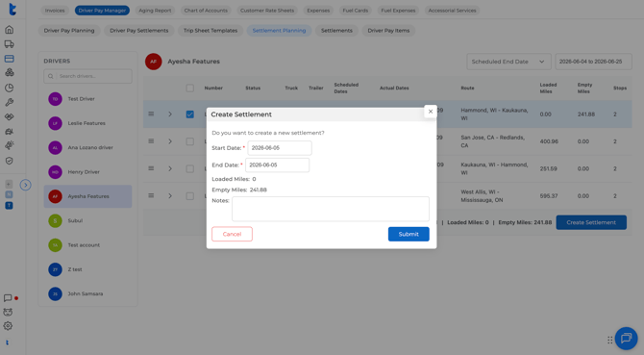Open the messages icon with red dot
644x355 pixels.
click(9, 298)
